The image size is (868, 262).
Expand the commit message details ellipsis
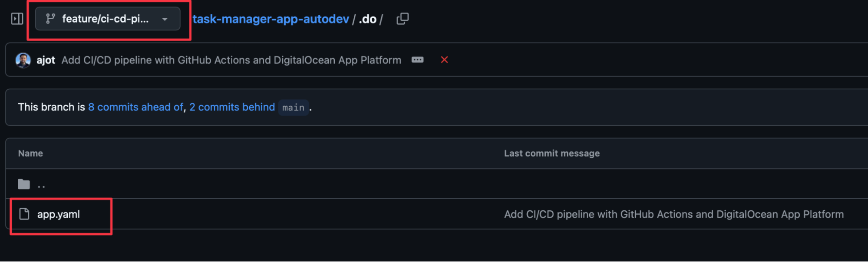(418, 60)
